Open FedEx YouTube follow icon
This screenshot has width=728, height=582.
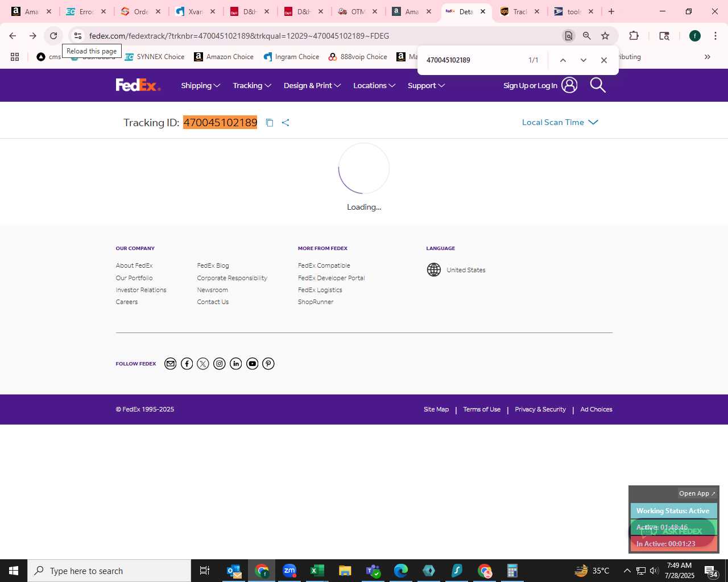[253, 364]
